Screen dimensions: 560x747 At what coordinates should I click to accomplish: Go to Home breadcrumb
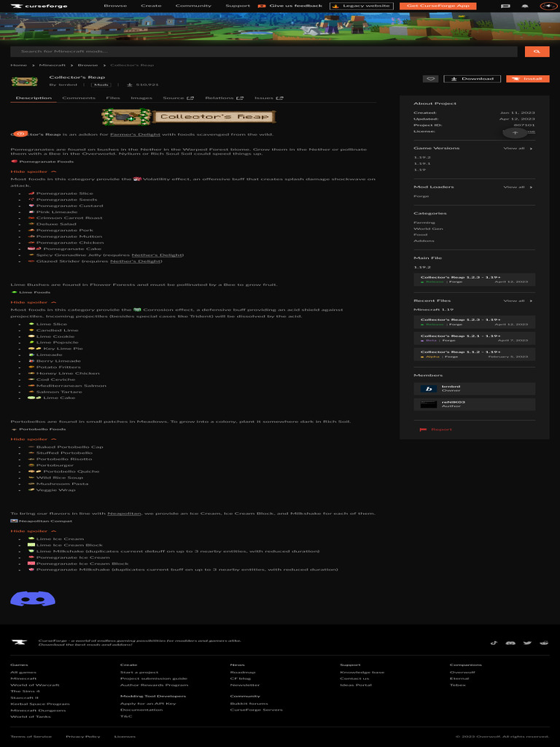18,65
